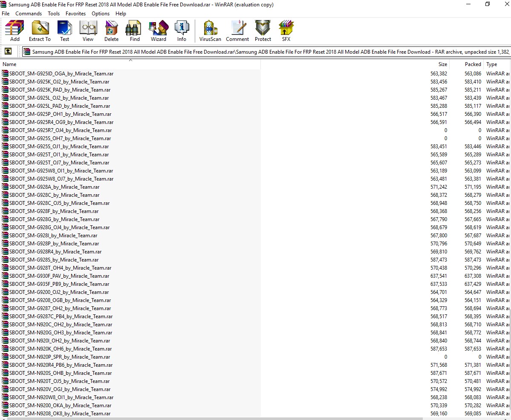Open the View file tool
511x420 pixels.
pos(88,31)
